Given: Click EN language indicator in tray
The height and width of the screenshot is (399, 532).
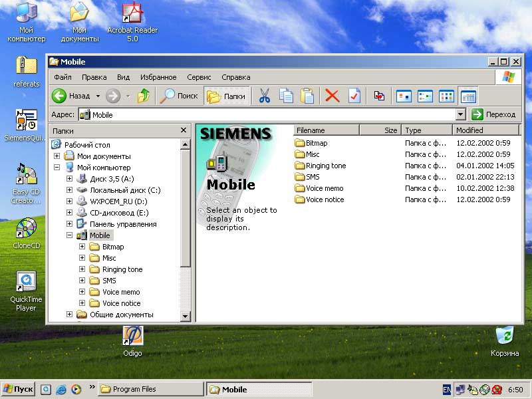Looking at the screenshot, I should 447,390.
